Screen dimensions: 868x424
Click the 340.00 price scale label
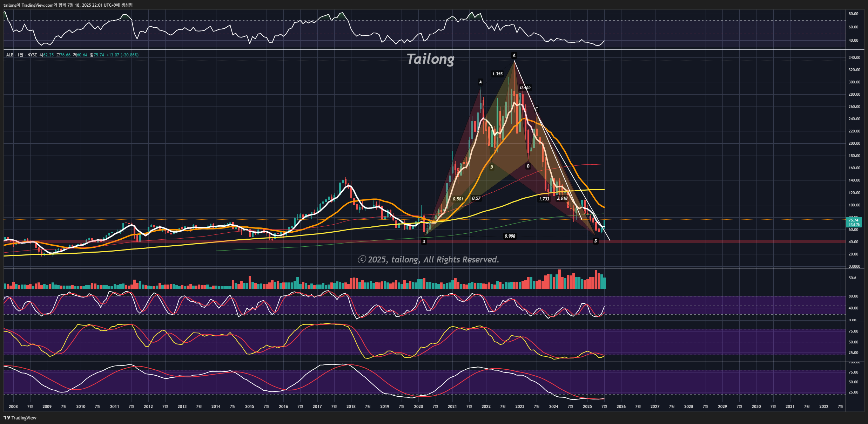pos(854,57)
